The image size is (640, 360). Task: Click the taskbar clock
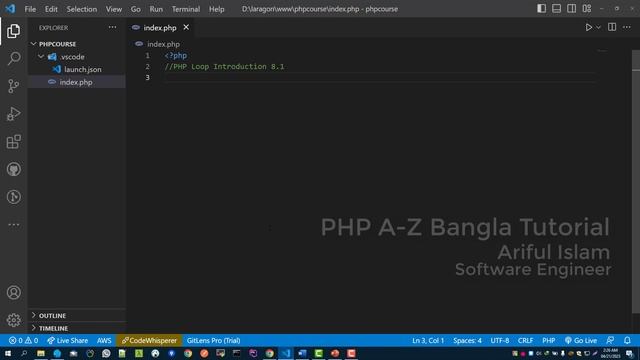point(610,353)
